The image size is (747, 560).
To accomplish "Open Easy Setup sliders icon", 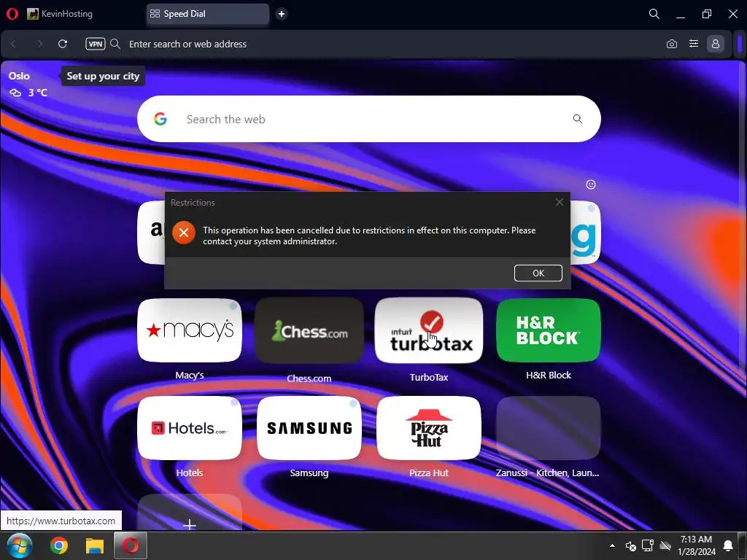I will 694,44.
